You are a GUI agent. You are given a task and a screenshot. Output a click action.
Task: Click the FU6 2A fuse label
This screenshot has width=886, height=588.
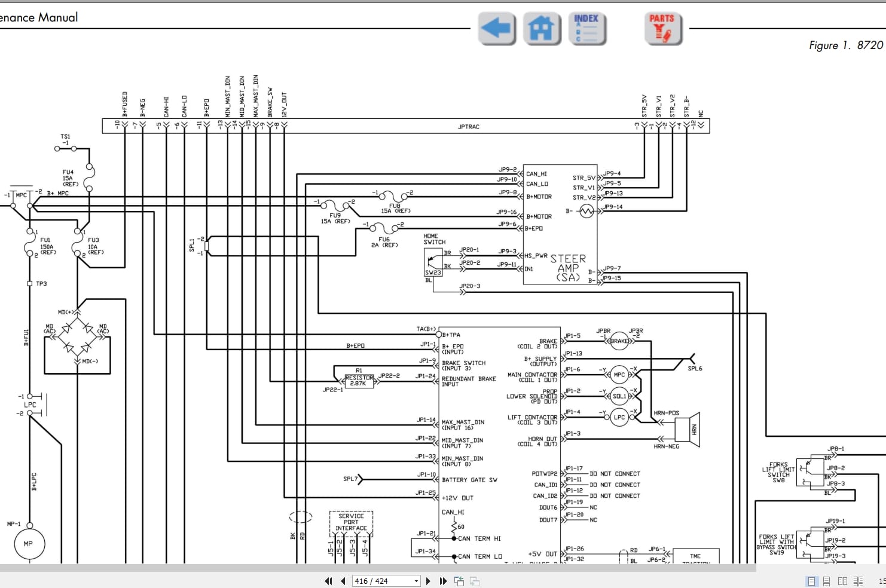384,242
